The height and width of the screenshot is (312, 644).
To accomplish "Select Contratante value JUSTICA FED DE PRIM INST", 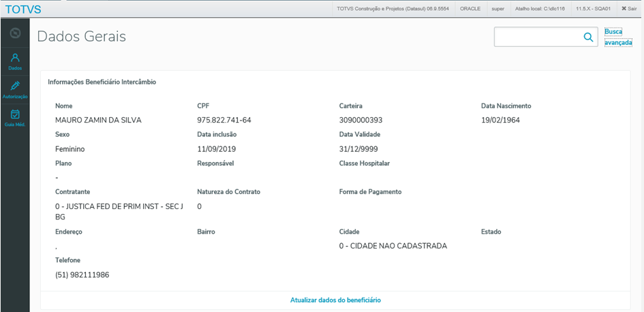I will tap(119, 212).
